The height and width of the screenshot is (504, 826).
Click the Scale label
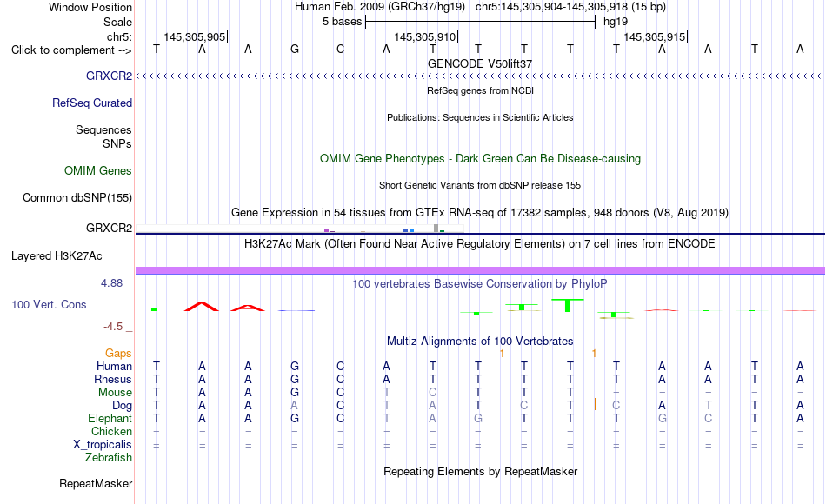click(x=117, y=22)
